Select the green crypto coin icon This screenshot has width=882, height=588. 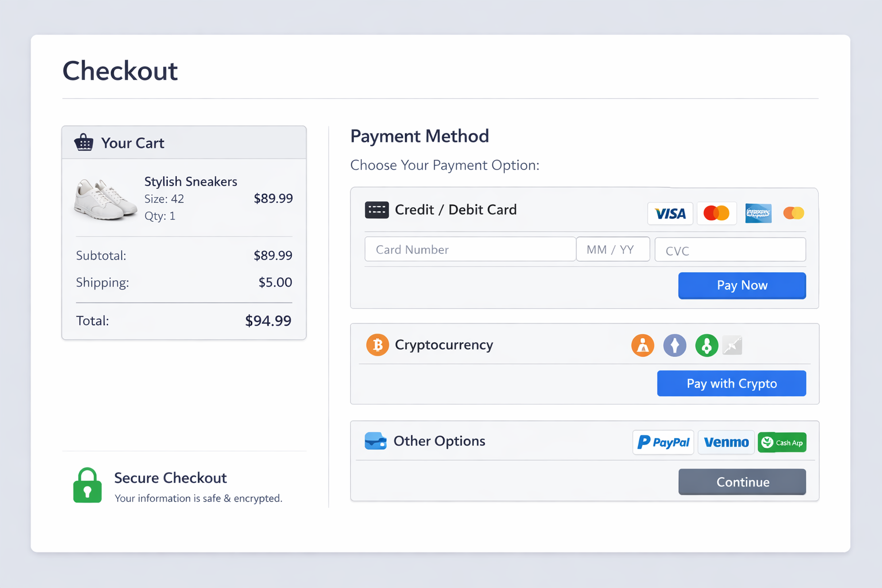coord(706,346)
